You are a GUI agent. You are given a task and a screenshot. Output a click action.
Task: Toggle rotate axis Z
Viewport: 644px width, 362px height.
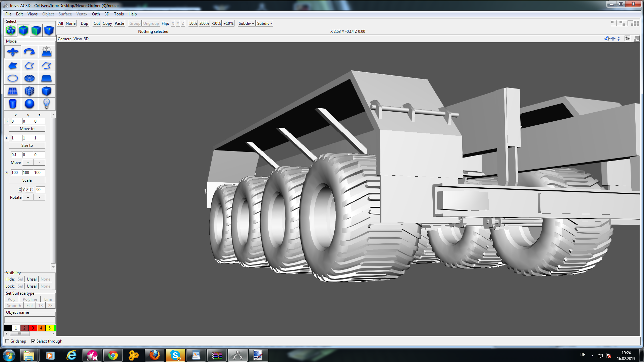click(28, 190)
